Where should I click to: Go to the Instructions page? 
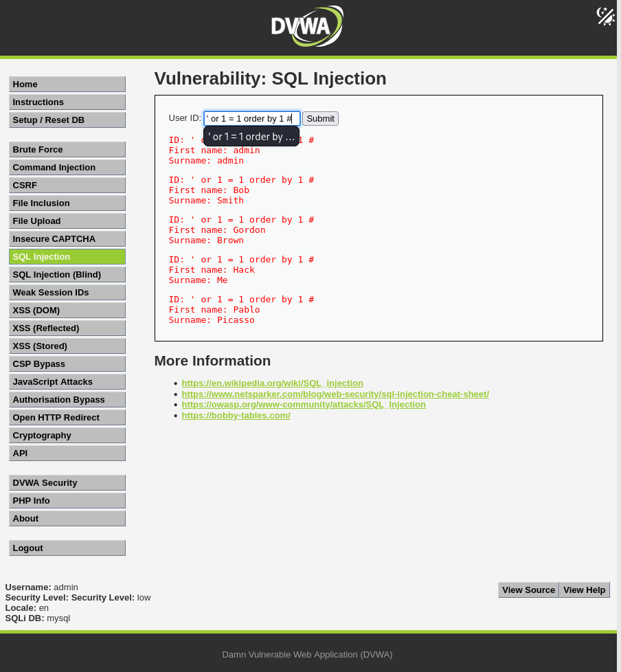click(67, 102)
